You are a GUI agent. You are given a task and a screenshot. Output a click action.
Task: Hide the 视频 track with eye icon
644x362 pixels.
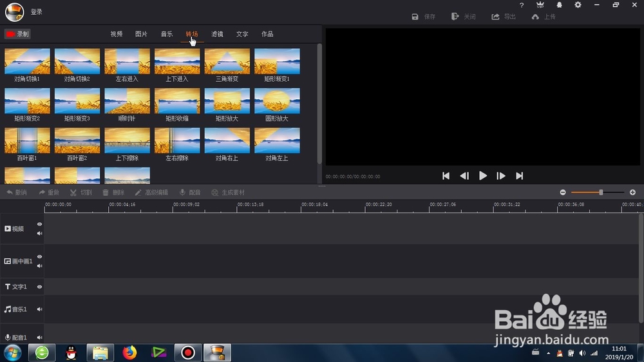click(39, 224)
